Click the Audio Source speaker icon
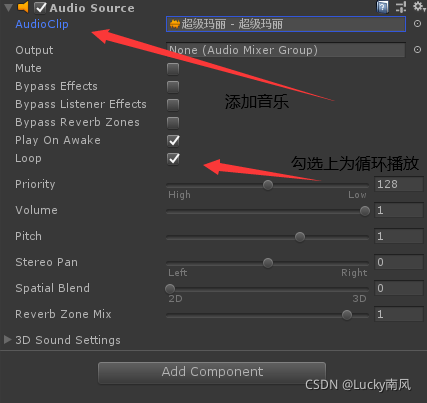 (23, 7)
